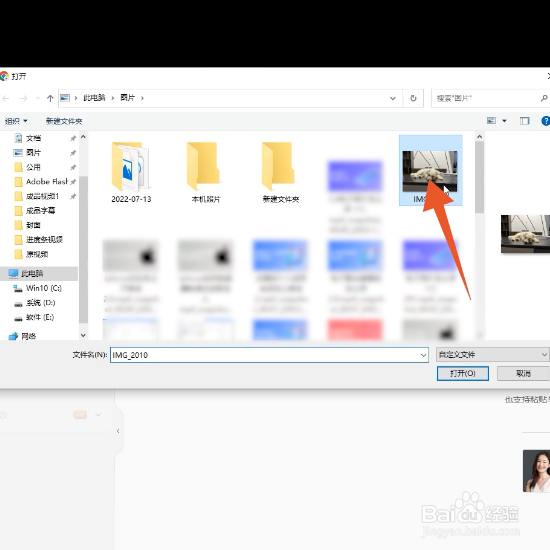Screen dimensions: 550x550
Task: Click navigation pane scroll-down arrow
Action: [83, 335]
